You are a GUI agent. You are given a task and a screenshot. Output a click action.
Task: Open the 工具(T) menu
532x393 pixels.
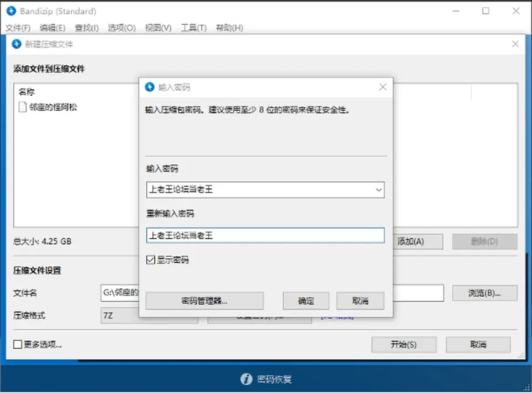click(x=194, y=28)
